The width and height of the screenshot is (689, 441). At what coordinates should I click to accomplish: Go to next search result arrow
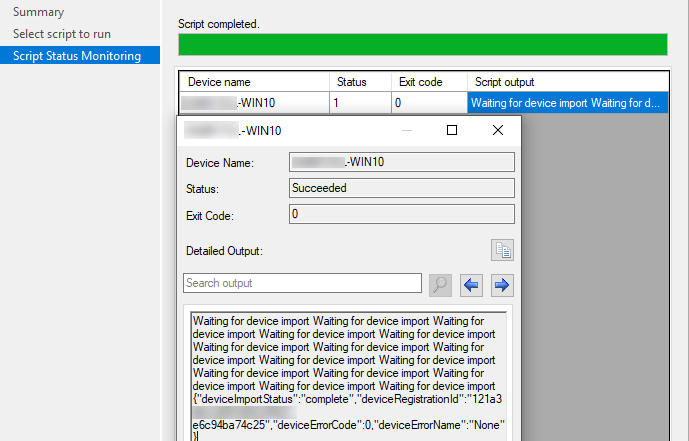pos(502,285)
